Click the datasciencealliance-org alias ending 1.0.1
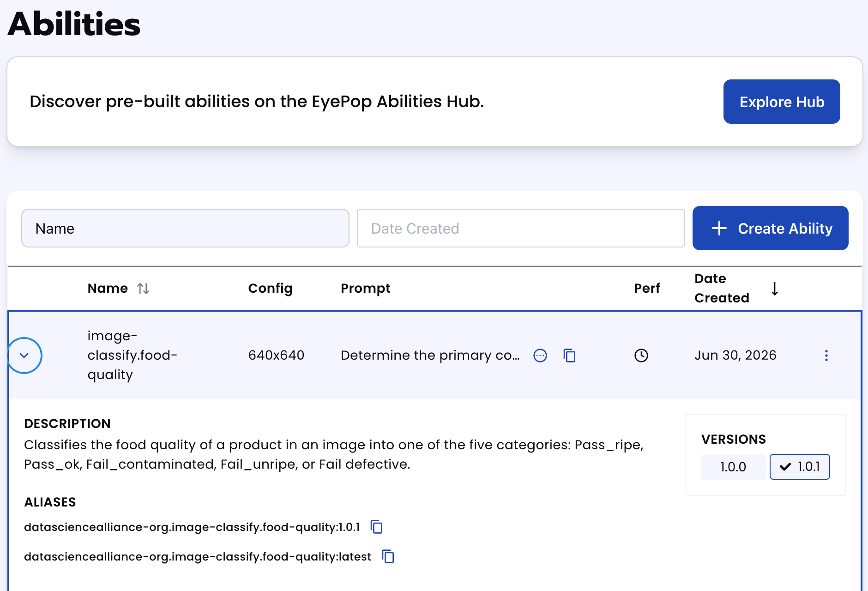 click(x=192, y=527)
